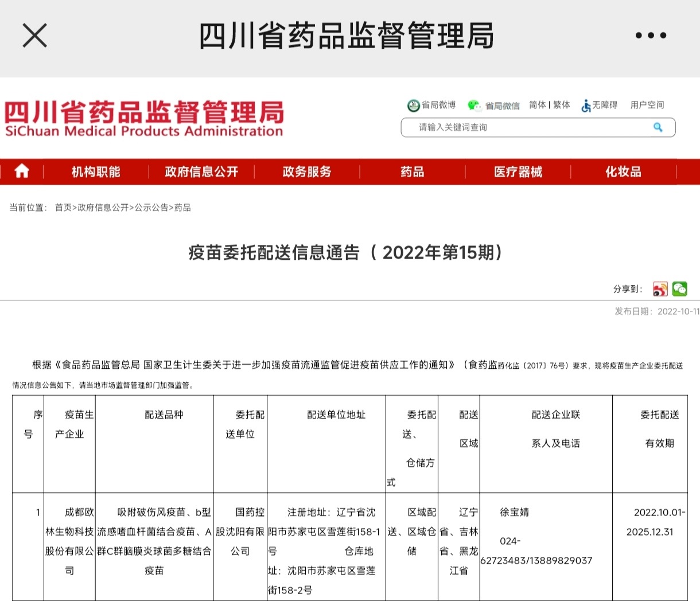The image size is (700, 601).
Task: Select the 政务服务 navigation item
Action: 307,171
